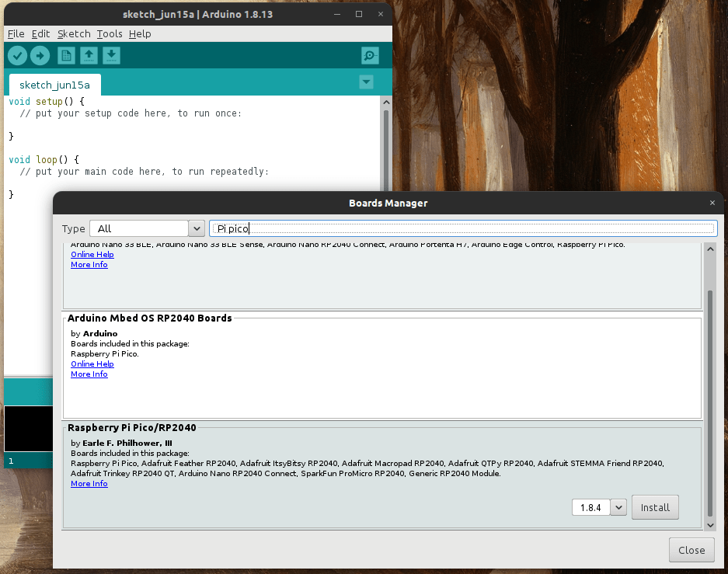The width and height of the screenshot is (728, 574).
Task: Install the Raspberry Pi Pico/RP2040 package
Action: click(655, 507)
